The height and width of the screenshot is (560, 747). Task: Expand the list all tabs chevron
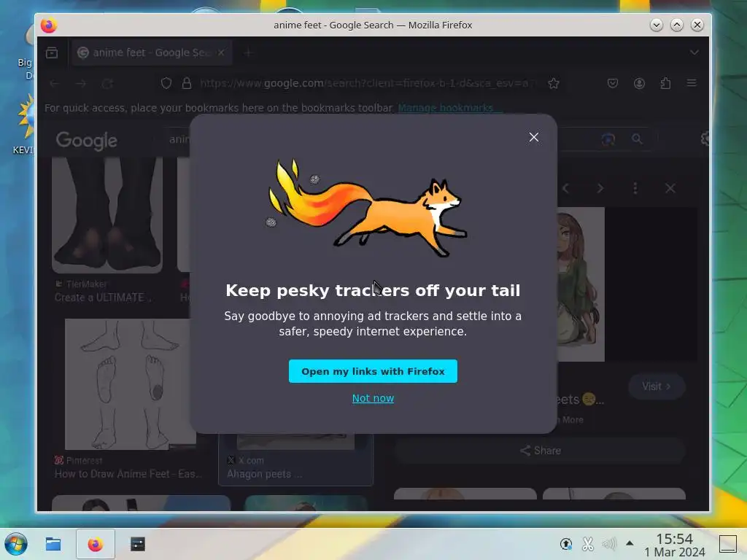[694, 52]
